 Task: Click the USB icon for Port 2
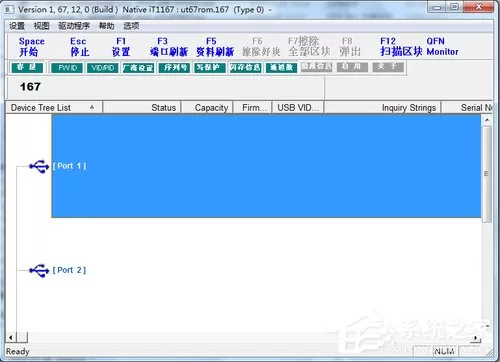point(39,270)
